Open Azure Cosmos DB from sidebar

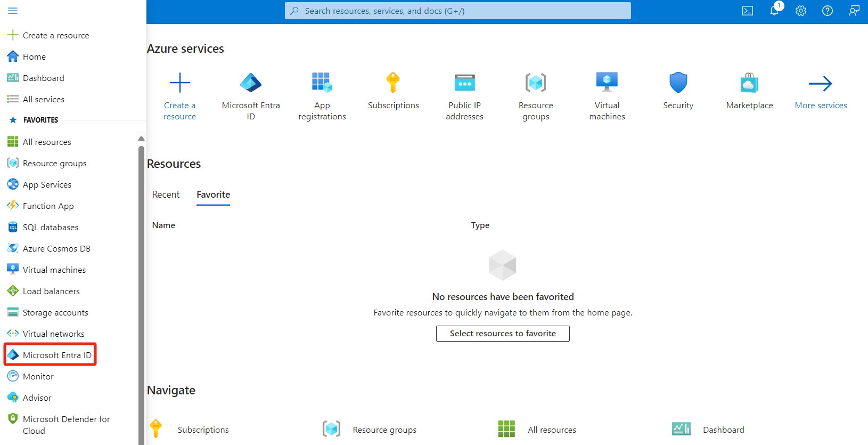(56, 248)
